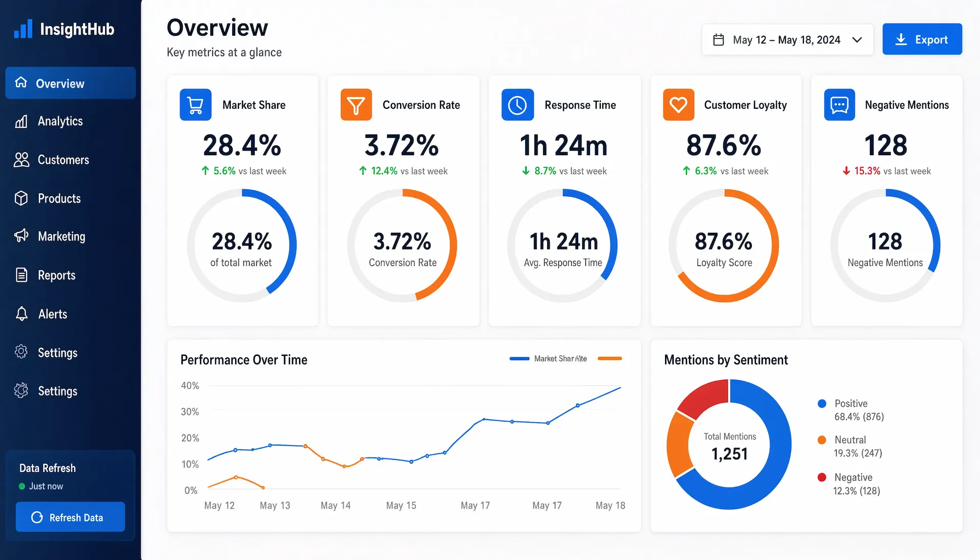980x560 pixels.
Task: Expand the date range chevron
Action: point(857,40)
